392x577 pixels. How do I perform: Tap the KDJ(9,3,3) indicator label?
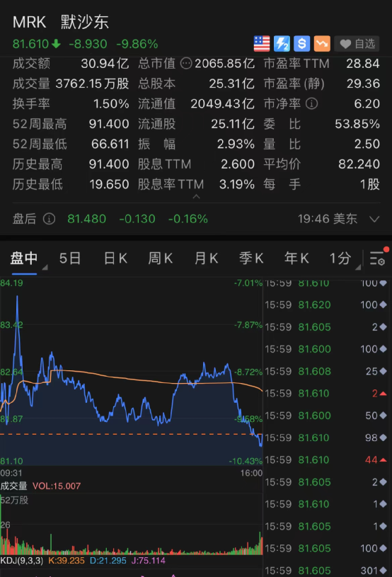[x=22, y=561]
